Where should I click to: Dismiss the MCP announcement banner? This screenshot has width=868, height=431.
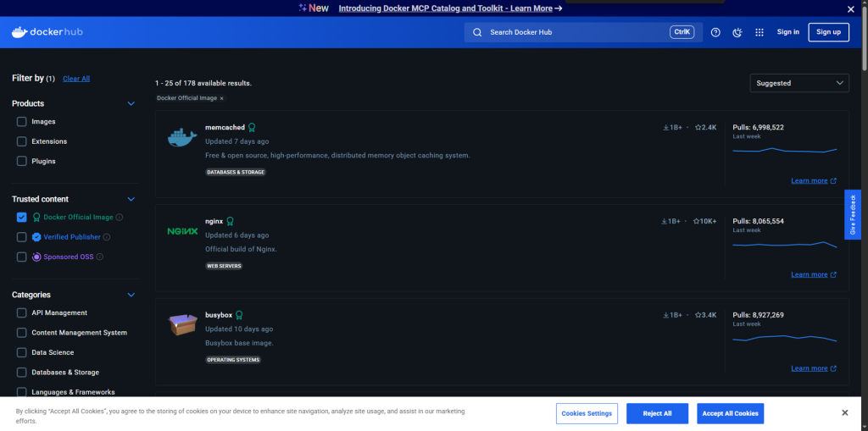pyautogui.click(x=851, y=8)
